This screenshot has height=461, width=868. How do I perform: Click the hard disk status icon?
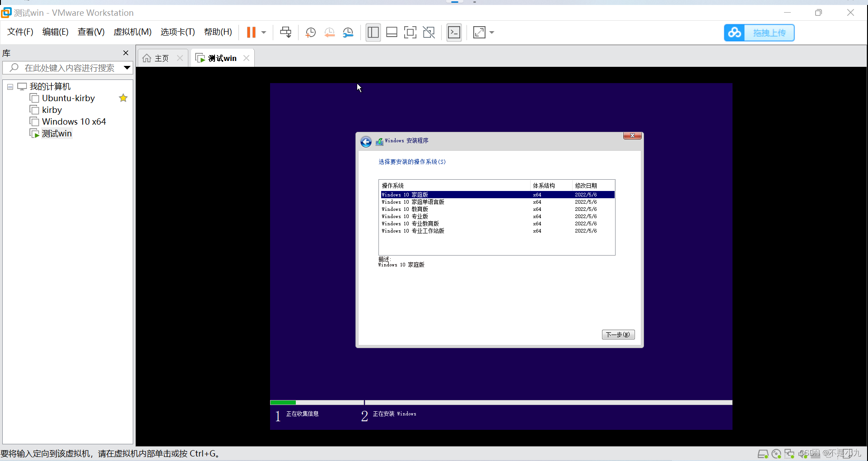[x=763, y=454]
